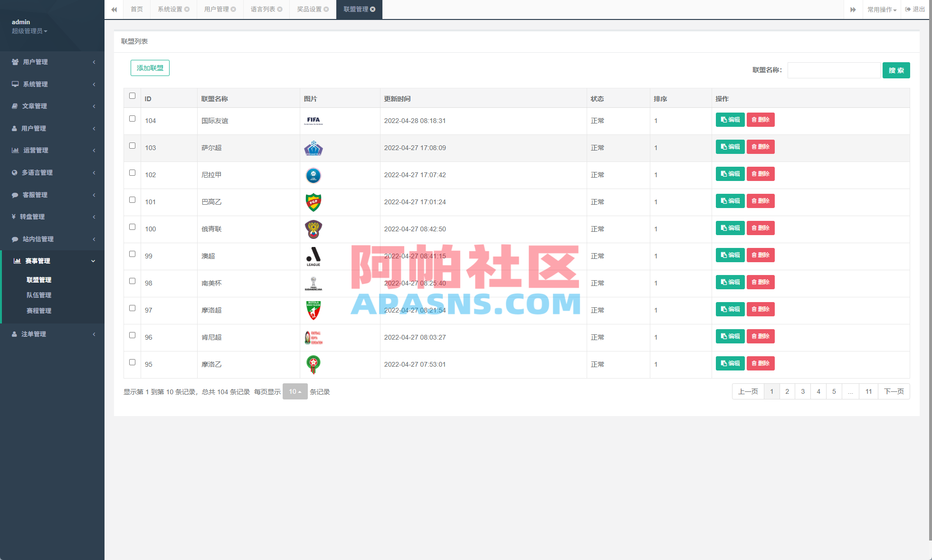
Task: Select the checkbox beside 摩洛超 row
Action: tap(132, 308)
